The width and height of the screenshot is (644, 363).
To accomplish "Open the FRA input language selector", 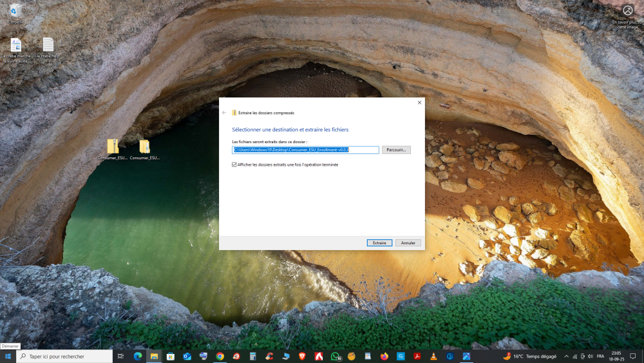I will 600,356.
